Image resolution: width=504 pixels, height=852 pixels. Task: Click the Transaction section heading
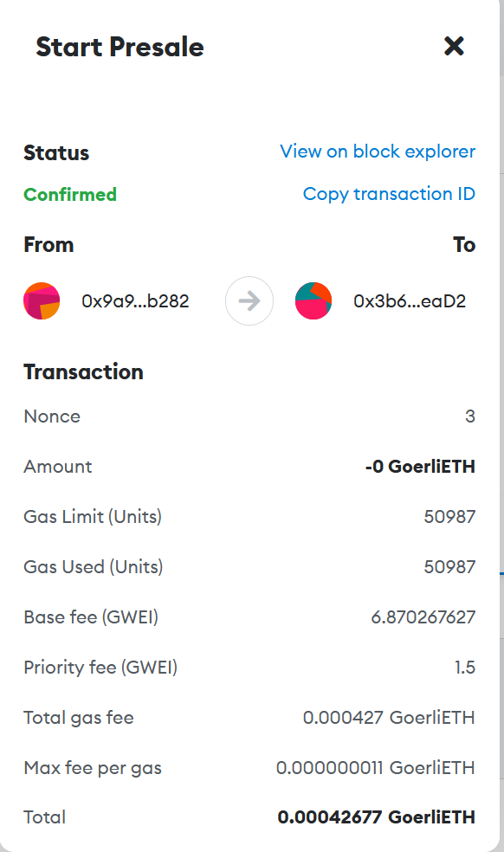tap(83, 372)
